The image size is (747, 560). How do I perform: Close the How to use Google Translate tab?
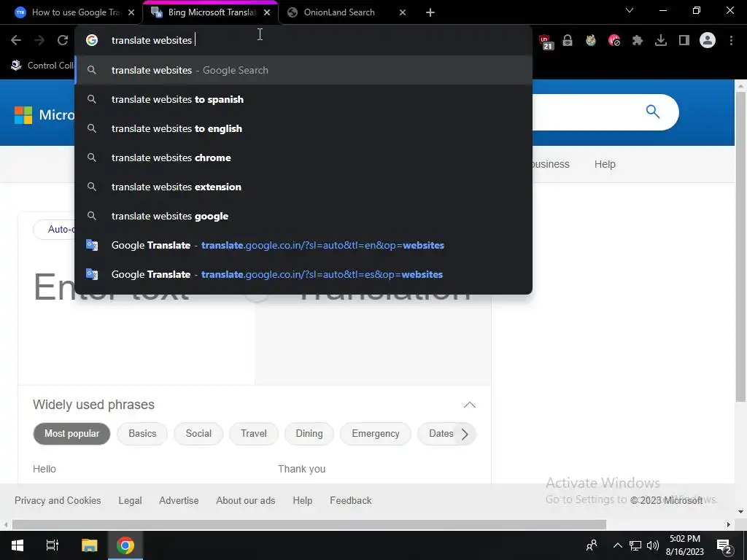pyautogui.click(x=131, y=12)
